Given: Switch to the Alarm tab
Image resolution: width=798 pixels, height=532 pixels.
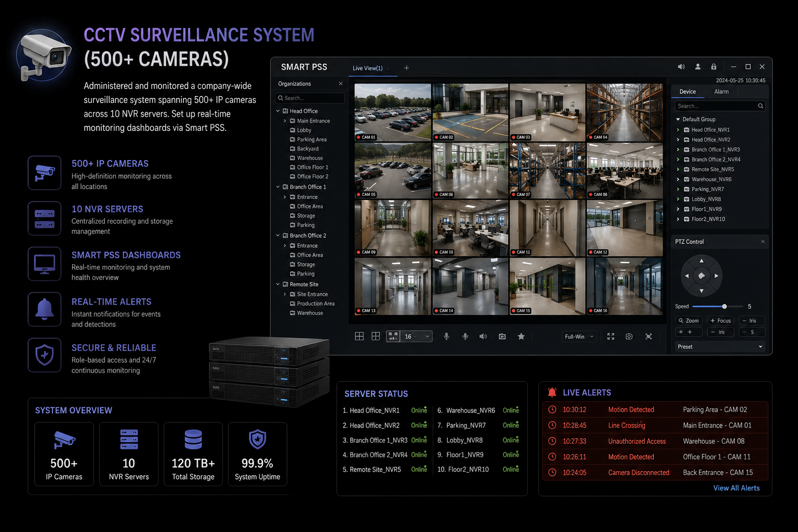Looking at the screenshot, I should coord(721,91).
